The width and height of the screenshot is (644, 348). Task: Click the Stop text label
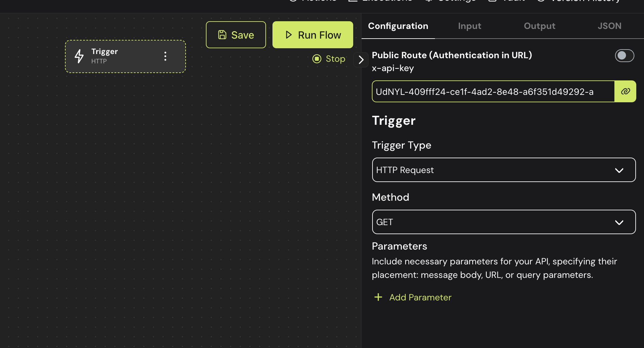click(335, 59)
